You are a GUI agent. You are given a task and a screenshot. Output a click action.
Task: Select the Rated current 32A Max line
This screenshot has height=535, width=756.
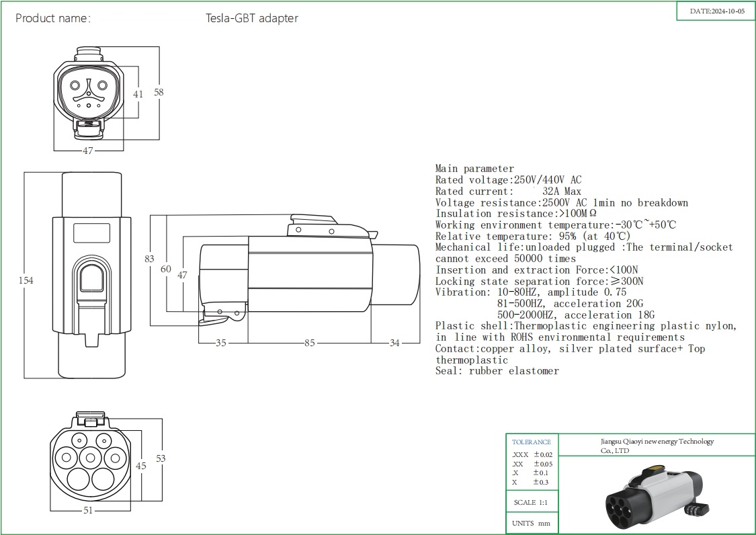coord(508,192)
